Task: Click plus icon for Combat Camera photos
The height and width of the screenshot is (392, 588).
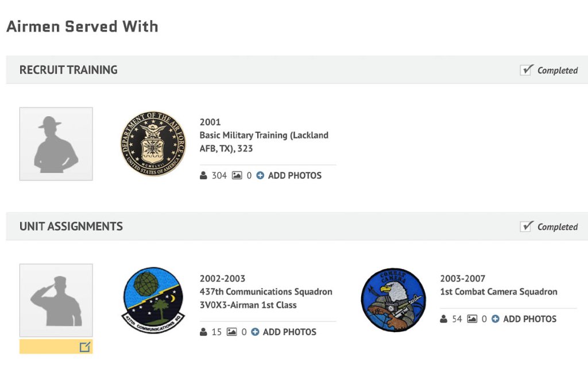Action: coord(496,319)
